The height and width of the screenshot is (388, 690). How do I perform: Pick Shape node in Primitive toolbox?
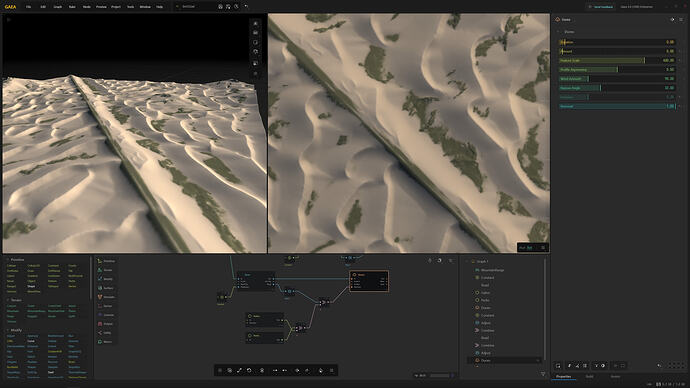[x=31, y=286]
